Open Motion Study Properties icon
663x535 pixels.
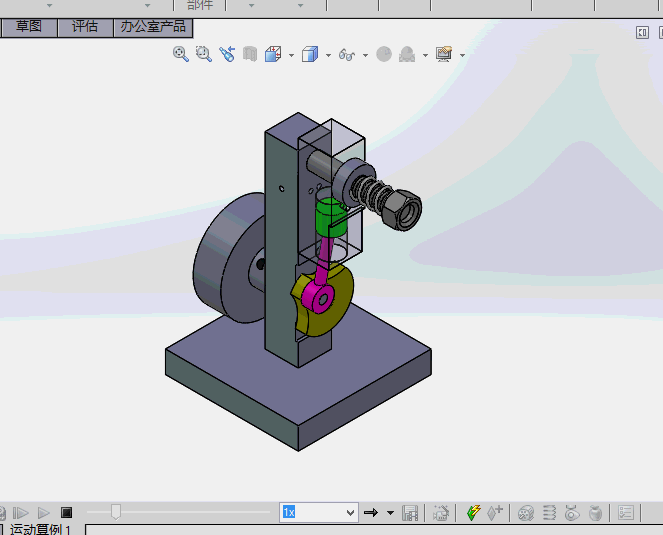[x=626, y=513]
